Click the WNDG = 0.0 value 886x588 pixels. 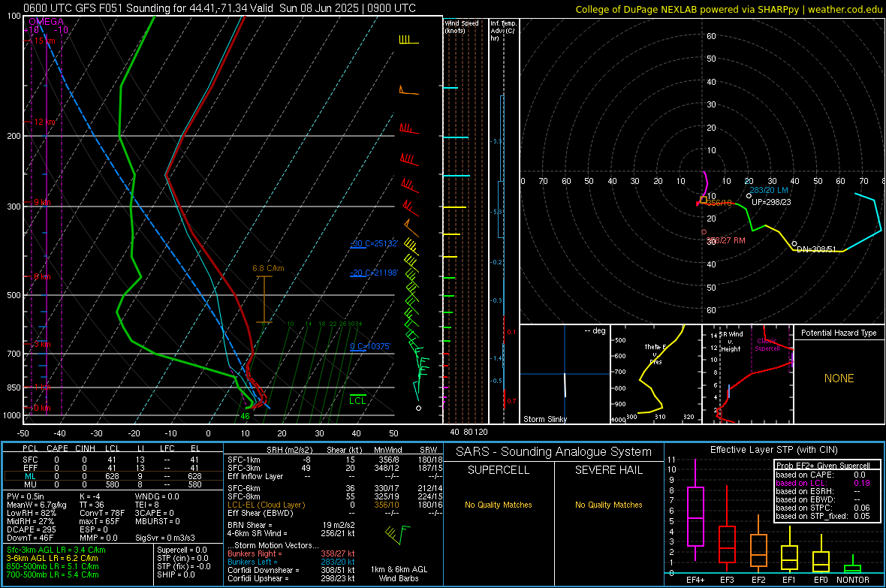coord(157,496)
